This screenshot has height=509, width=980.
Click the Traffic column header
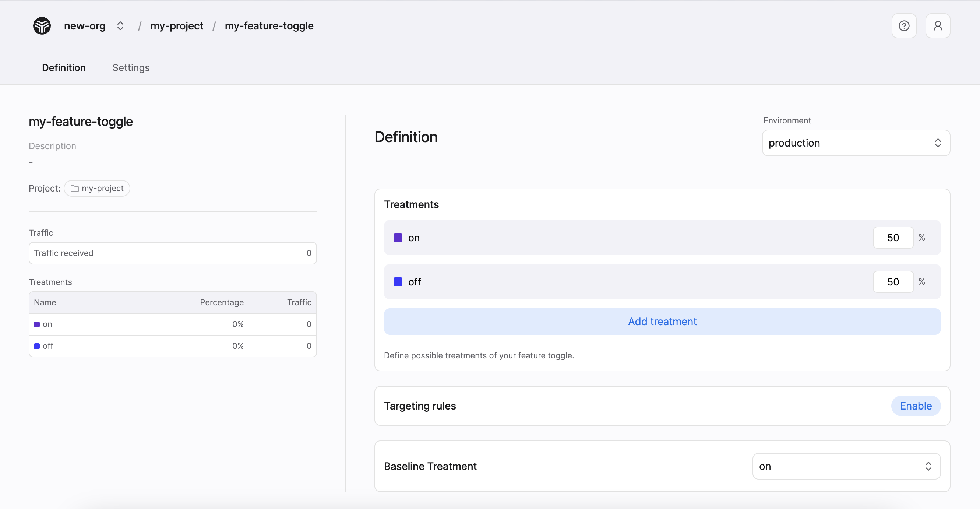tap(299, 302)
